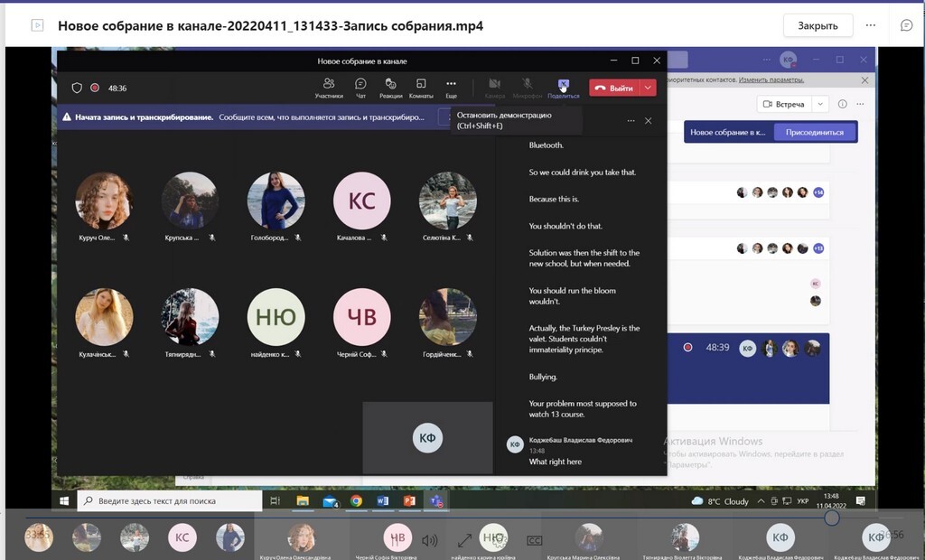
Task: Open channel more options beside info icon
Action: [x=860, y=104]
